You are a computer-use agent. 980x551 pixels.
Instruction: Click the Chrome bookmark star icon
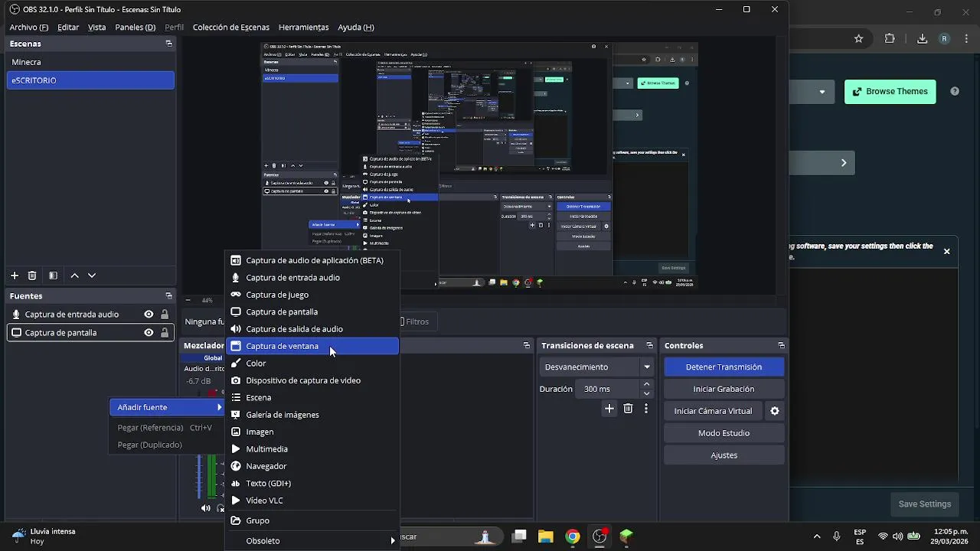859,38
